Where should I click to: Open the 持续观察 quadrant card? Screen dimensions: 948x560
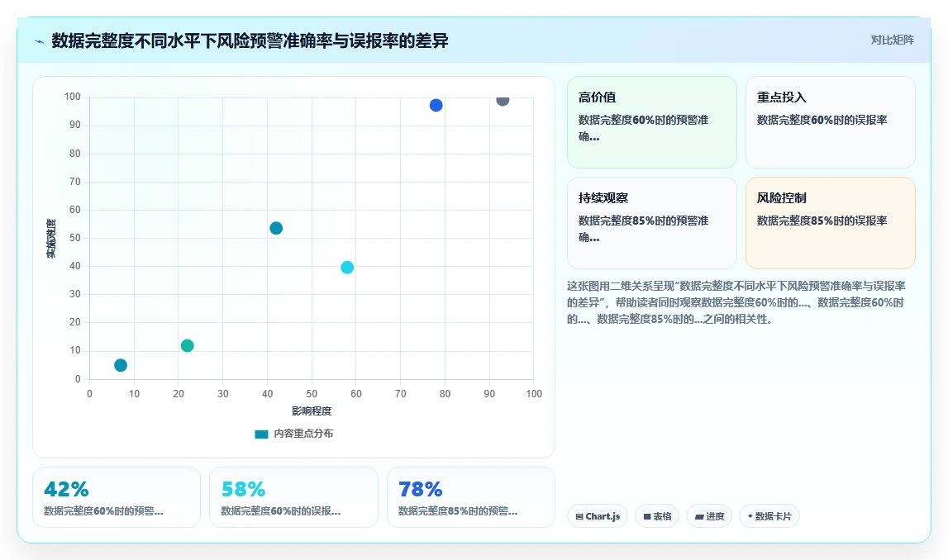coord(652,223)
